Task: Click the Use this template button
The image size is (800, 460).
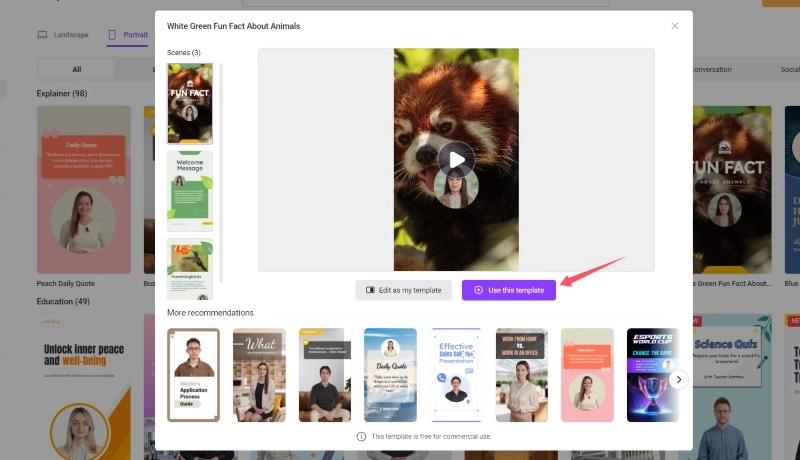Action: pos(509,290)
